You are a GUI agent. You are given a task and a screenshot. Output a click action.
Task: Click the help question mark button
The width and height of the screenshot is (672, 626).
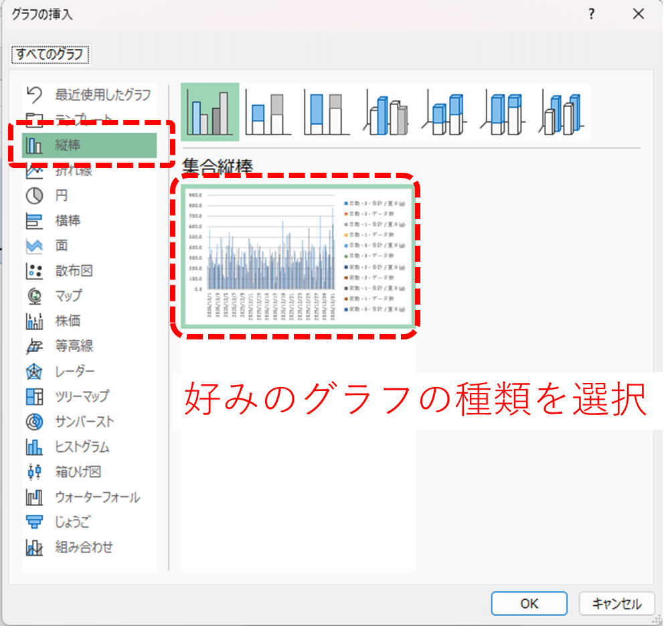(591, 14)
